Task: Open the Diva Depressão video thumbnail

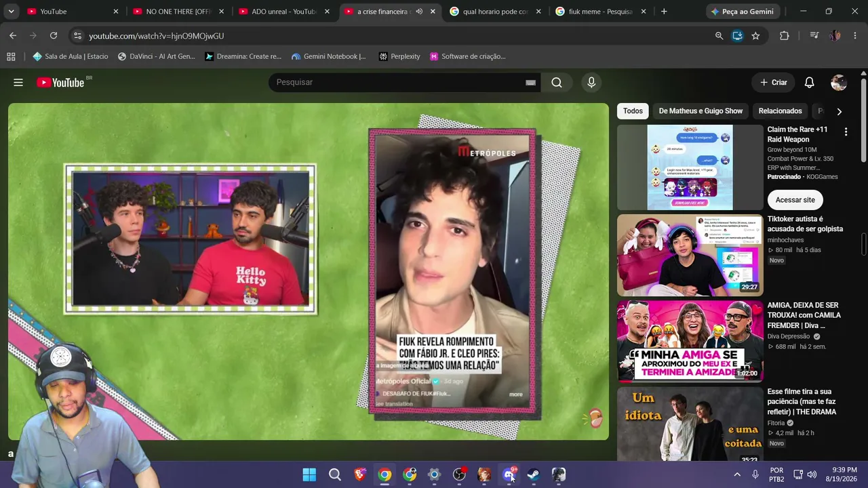Action: 690,342
